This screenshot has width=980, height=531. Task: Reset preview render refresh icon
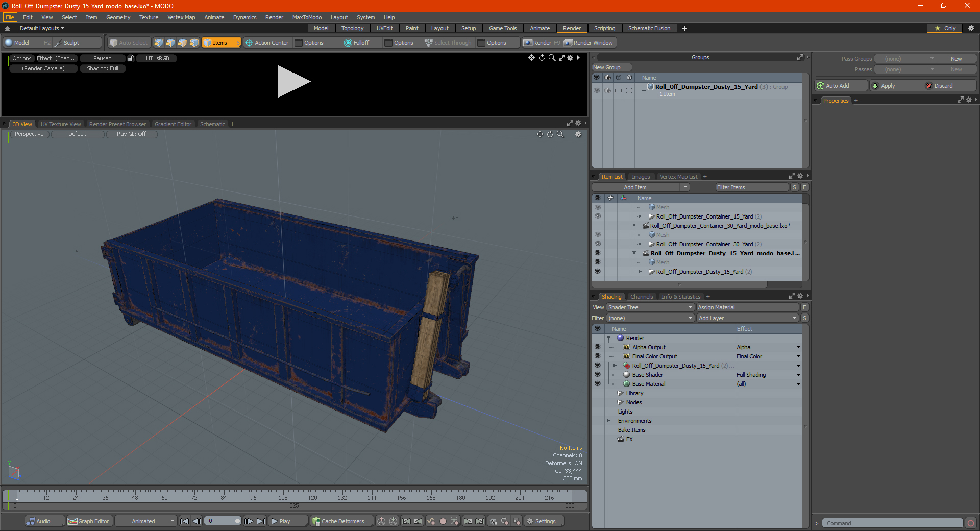coord(542,58)
